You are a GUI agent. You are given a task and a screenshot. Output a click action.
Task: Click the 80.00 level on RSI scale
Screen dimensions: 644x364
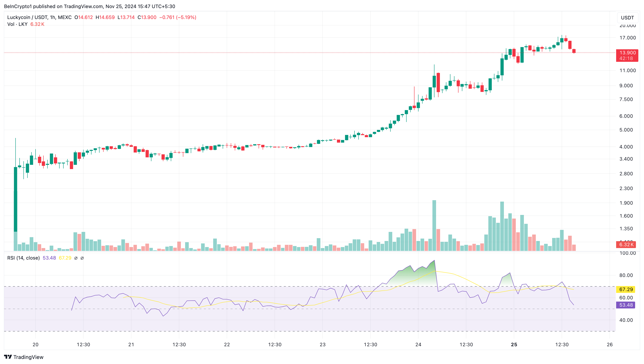click(626, 275)
